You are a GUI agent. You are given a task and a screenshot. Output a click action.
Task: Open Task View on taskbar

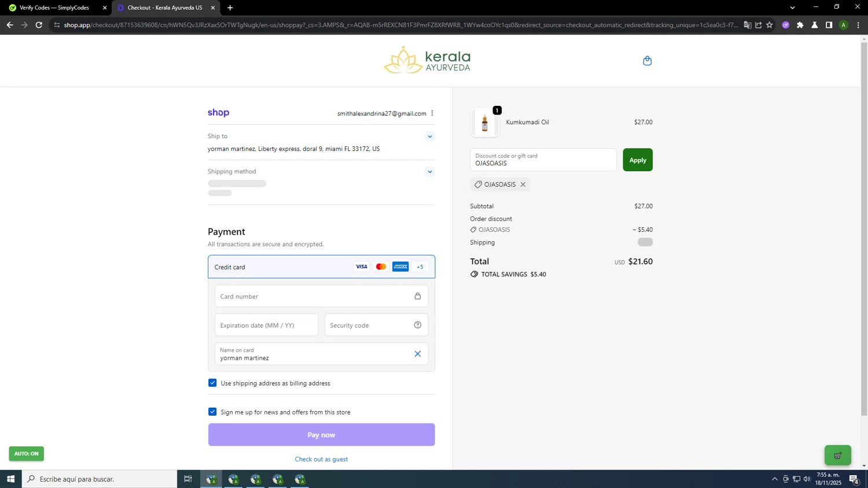coord(187,479)
